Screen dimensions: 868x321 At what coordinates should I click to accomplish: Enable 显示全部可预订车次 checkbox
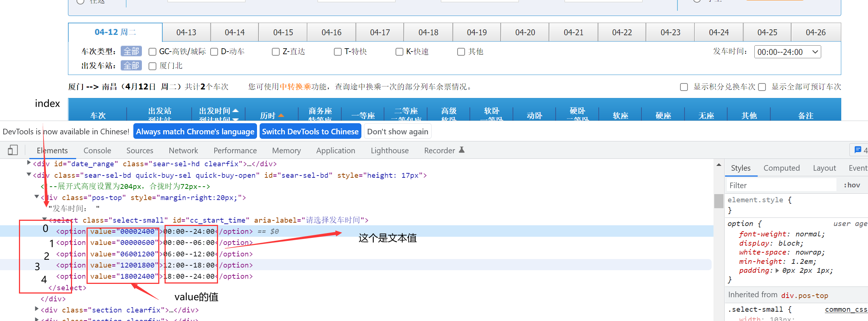coord(762,87)
